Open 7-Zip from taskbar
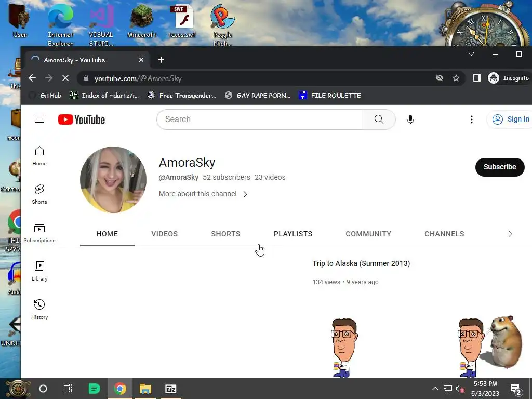Screen dimensions: 532x399 pos(170,389)
